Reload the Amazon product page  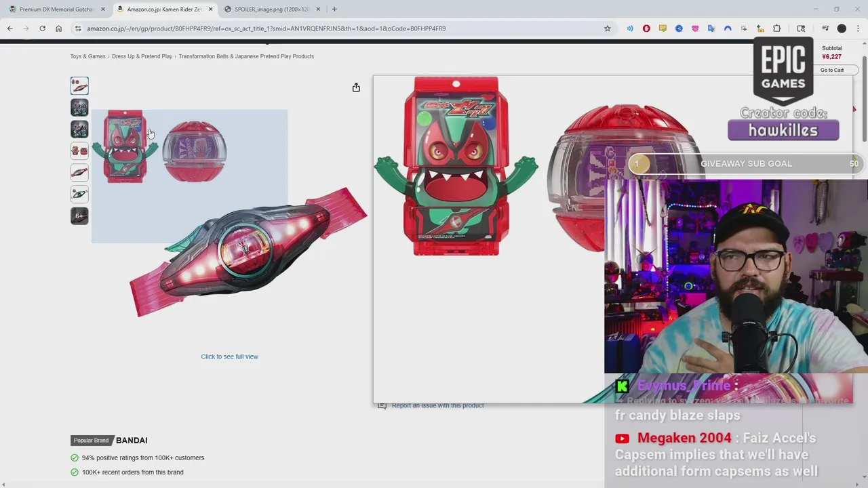point(42,28)
